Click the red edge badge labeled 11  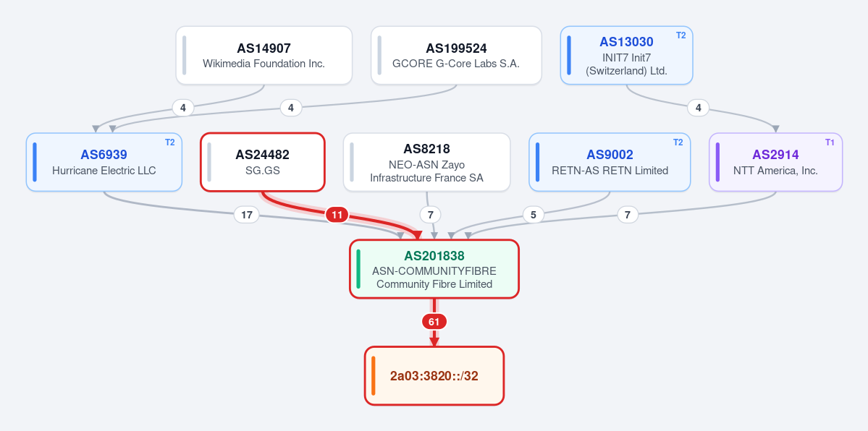pos(337,215)
